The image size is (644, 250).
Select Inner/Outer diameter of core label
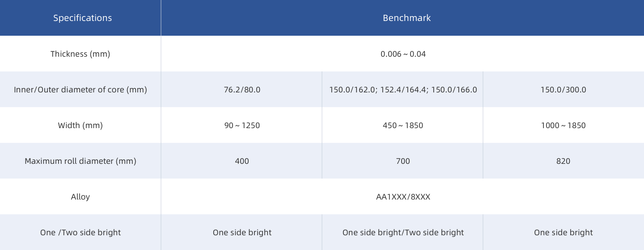coord(80,90)
